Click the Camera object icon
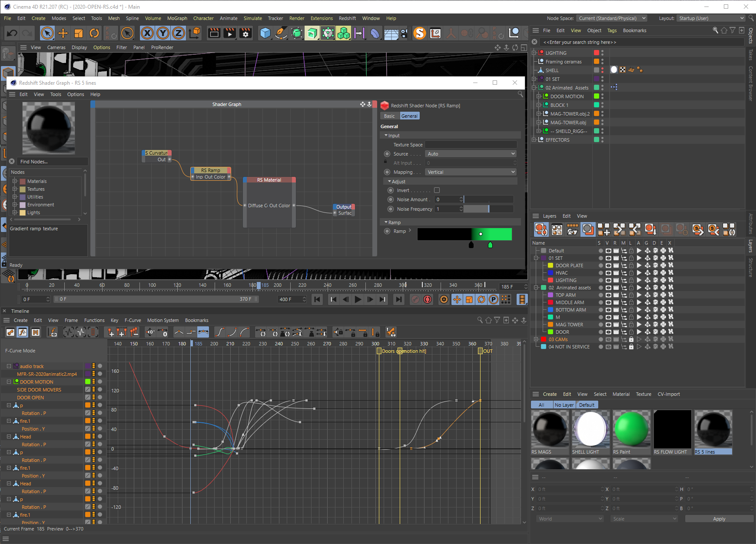 tap(405, 33)
